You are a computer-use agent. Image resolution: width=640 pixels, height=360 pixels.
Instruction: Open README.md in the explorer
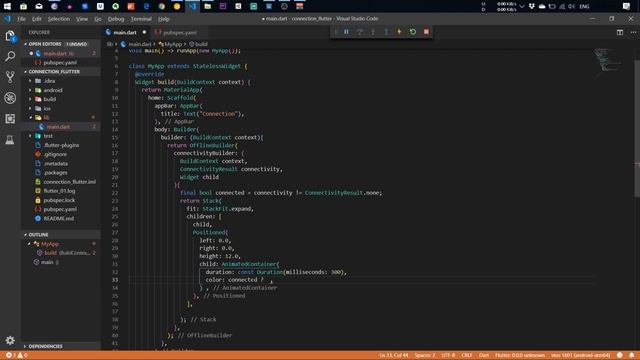tap(59, 218)
